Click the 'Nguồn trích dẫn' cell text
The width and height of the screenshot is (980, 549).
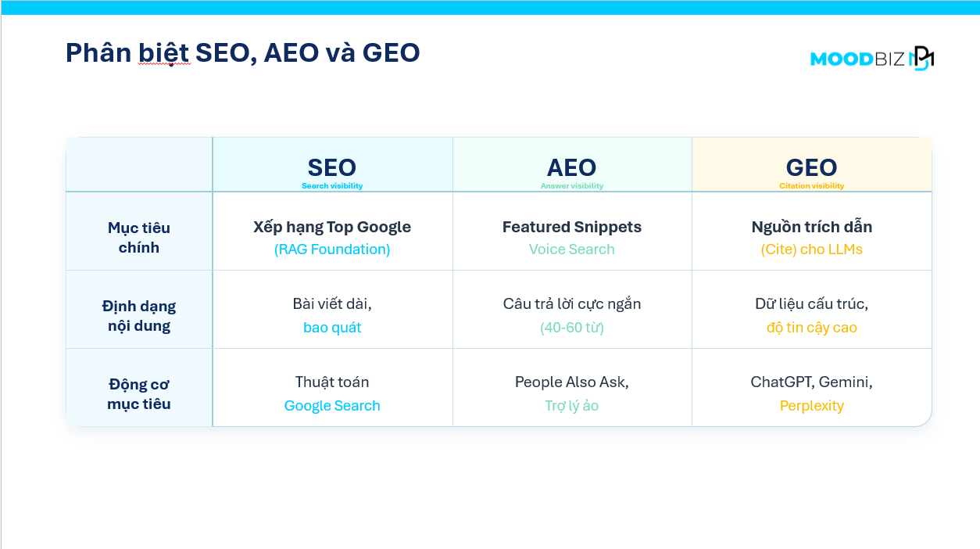812,227
